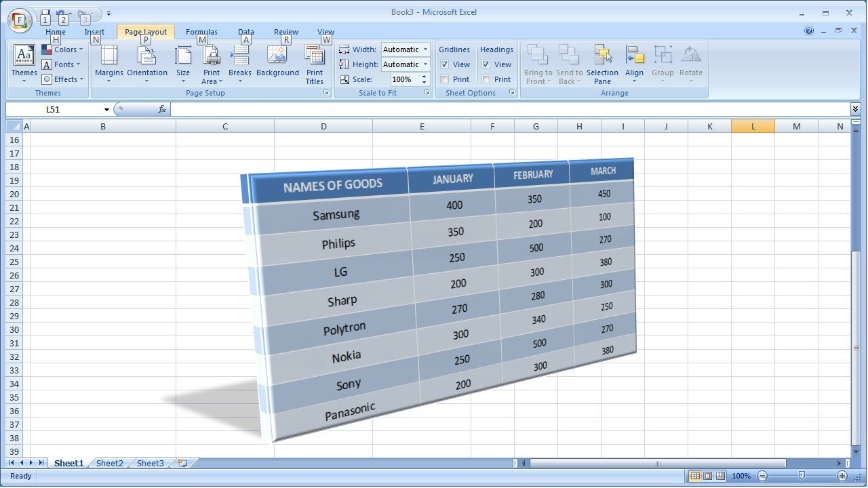Go to the View ribbon tab
The image size is (868, 488).
(x=326, y=32)
